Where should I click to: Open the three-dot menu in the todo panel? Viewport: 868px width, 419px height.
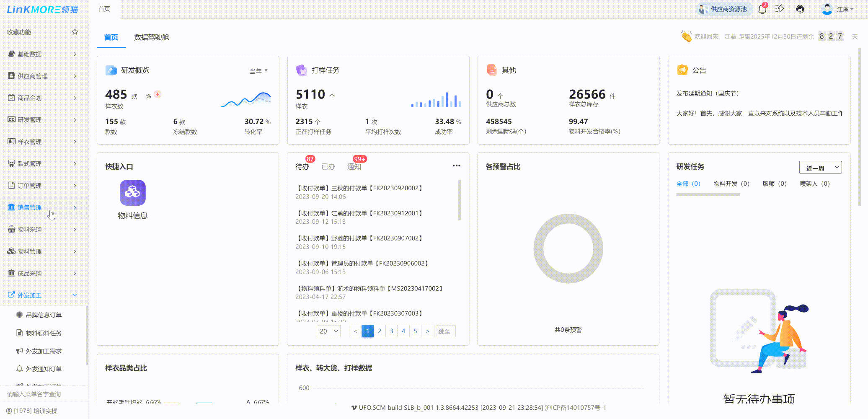click(456, 166)
